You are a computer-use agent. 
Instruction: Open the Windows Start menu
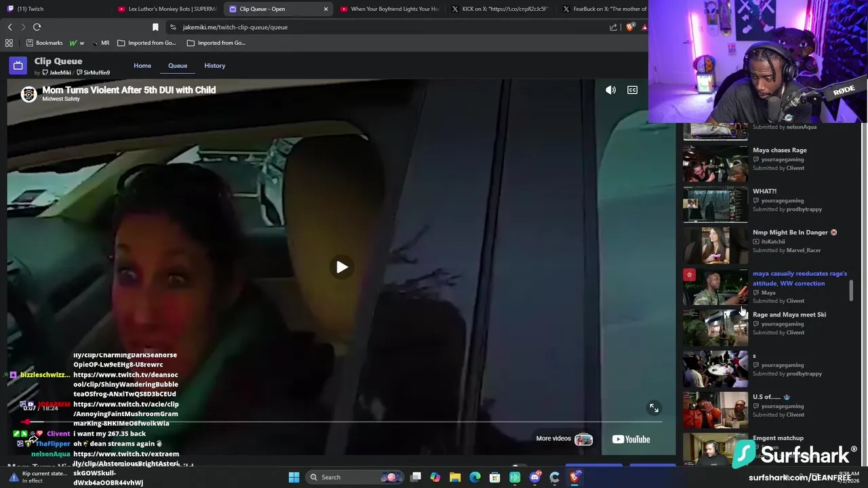(x=294, y=477)
